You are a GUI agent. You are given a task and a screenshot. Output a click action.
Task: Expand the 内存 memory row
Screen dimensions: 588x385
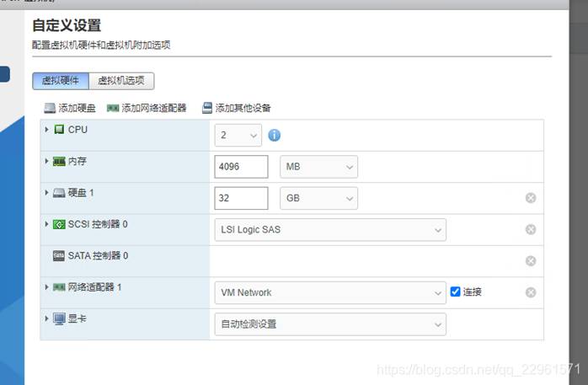[47, 161]
